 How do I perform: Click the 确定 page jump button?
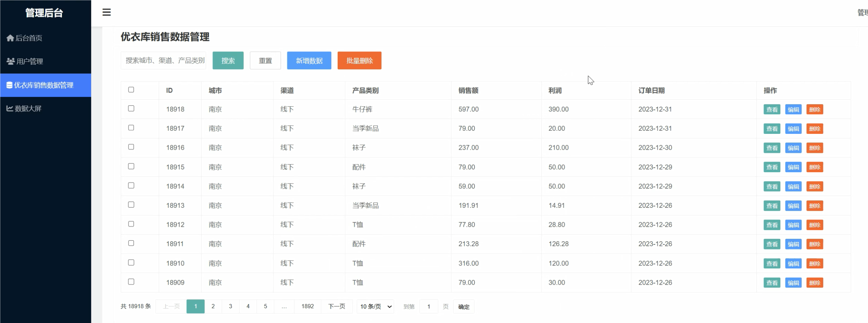tap(464, 307)
